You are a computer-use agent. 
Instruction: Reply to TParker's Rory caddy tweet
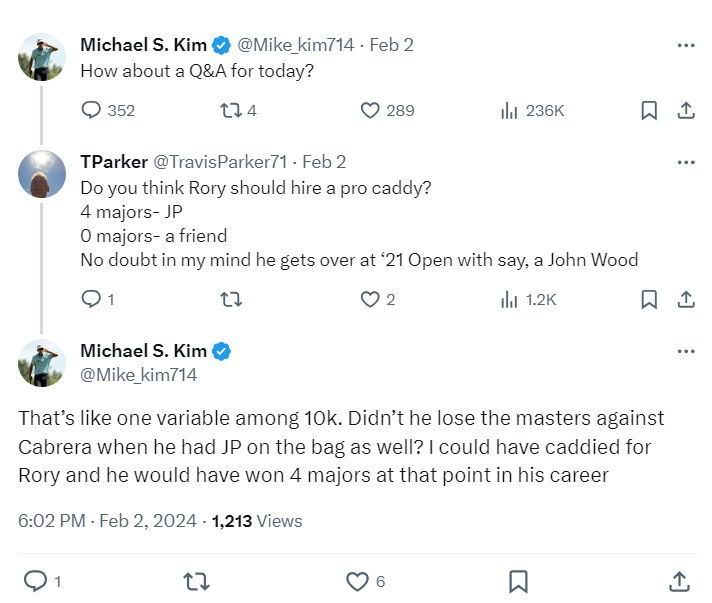coord(91,298)
